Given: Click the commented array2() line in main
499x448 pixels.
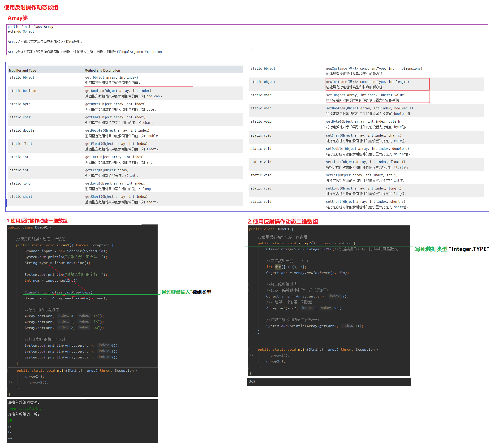Looking at the screenshot, I should pyautogui.click(x=39, y=383).
